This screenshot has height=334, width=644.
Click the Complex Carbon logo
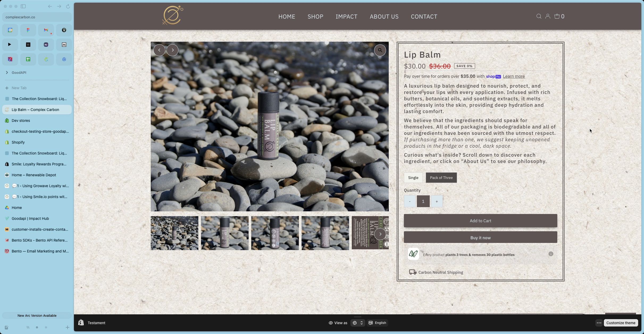point(173,15)
